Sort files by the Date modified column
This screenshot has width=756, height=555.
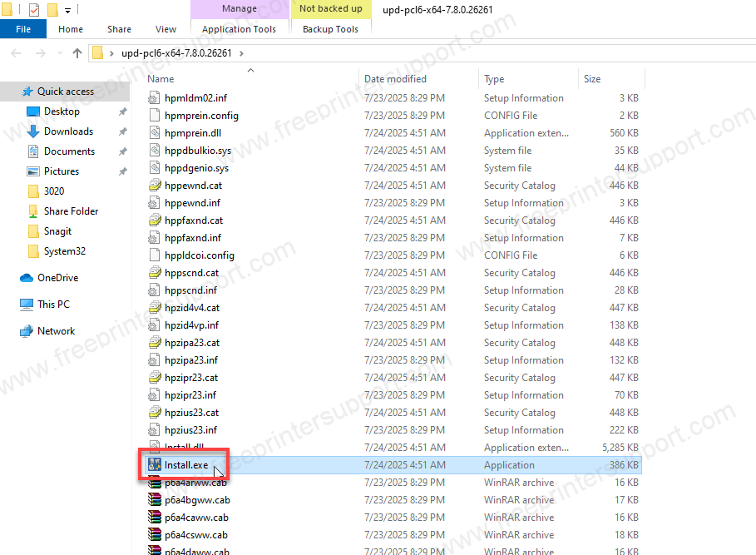pos(395,79)
